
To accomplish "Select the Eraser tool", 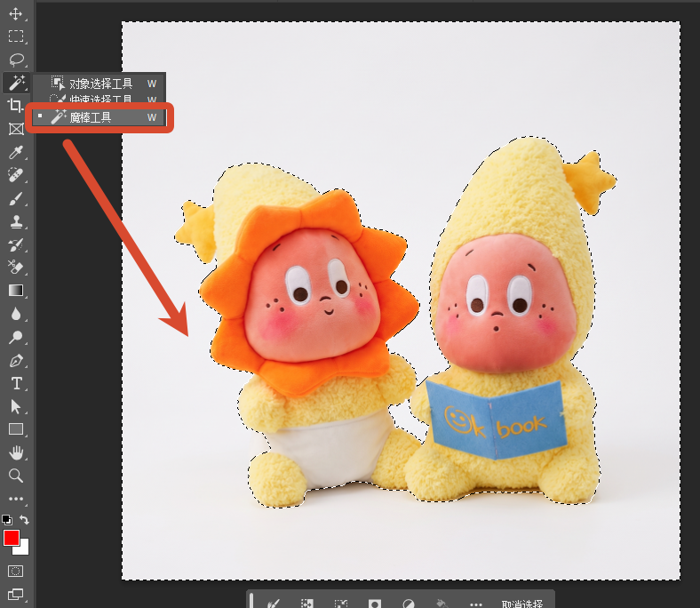I will point(16,268).
